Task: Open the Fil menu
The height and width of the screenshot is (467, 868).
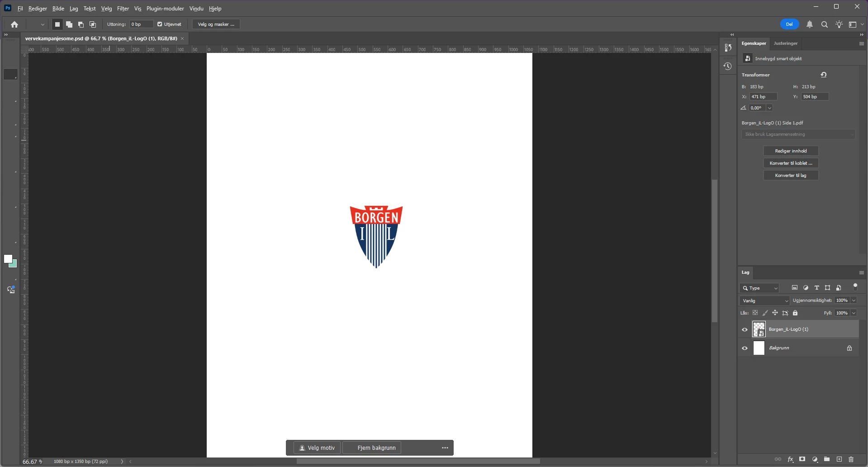Action: click(20, 9)
